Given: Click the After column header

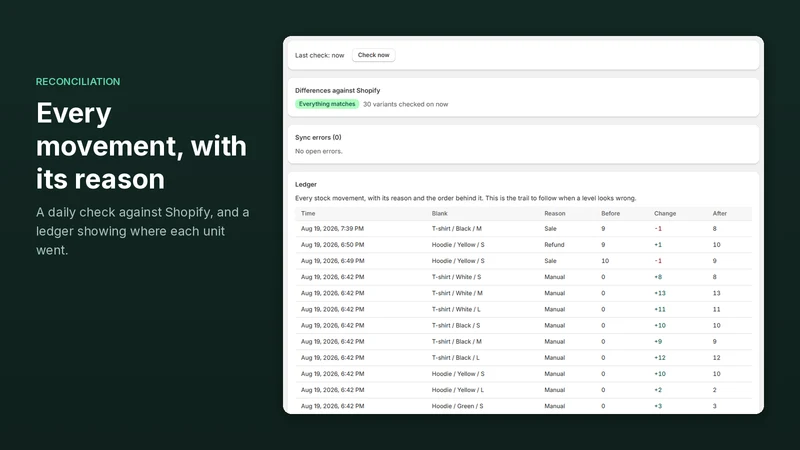Looking at the screenshot, I should (x=719, y=213).
